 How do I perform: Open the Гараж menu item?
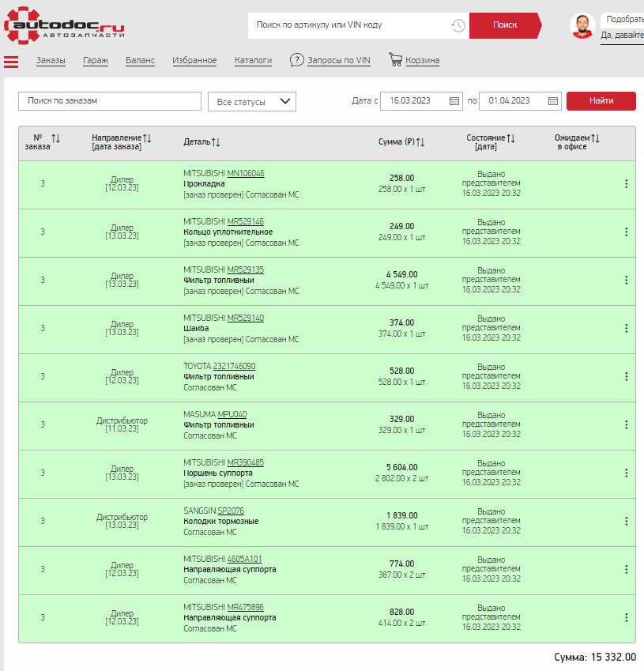(x=96, y=60)
